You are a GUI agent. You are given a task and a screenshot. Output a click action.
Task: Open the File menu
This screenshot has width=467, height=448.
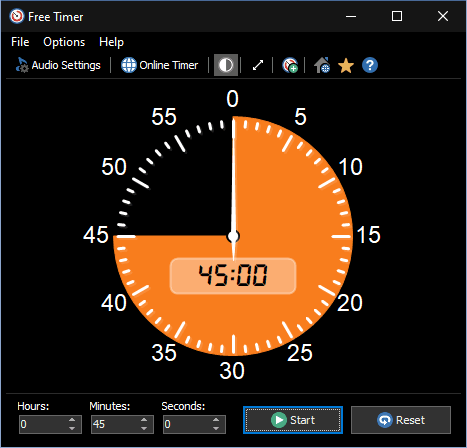coord(20,42)
